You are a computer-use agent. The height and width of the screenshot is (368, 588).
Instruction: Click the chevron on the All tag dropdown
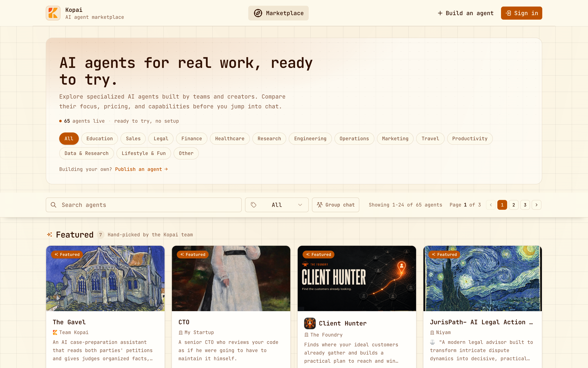click(x=300, y=205)
